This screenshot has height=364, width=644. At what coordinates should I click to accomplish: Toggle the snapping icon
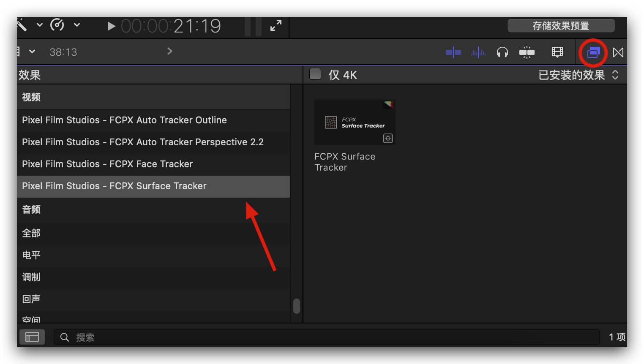[527, 52]
